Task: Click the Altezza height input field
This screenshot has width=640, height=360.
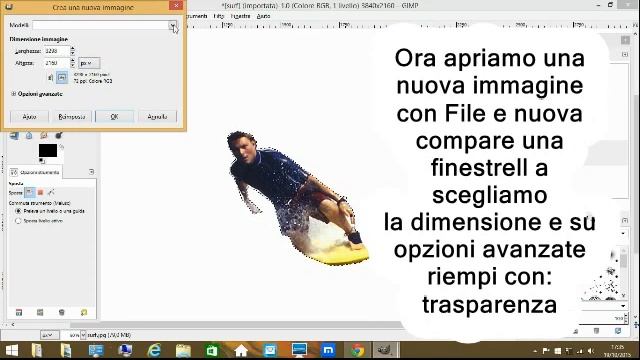Action: [57, 63]
